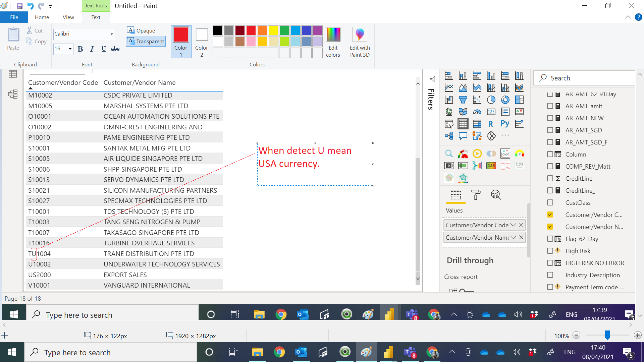Toggle Italic text formatting
Screen dimensions: 644x362
click(x=92, y=49)
